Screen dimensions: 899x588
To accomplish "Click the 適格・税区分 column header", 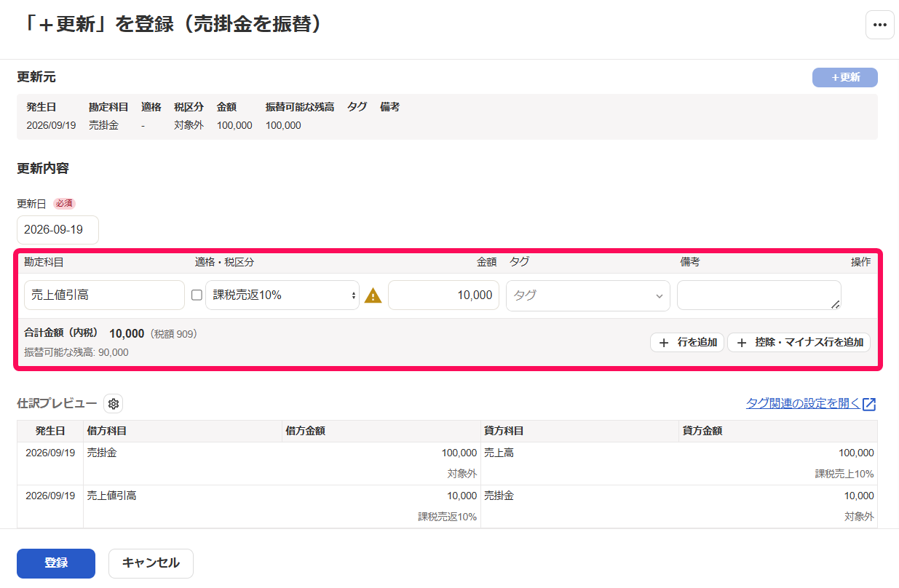I will [224, 262].
